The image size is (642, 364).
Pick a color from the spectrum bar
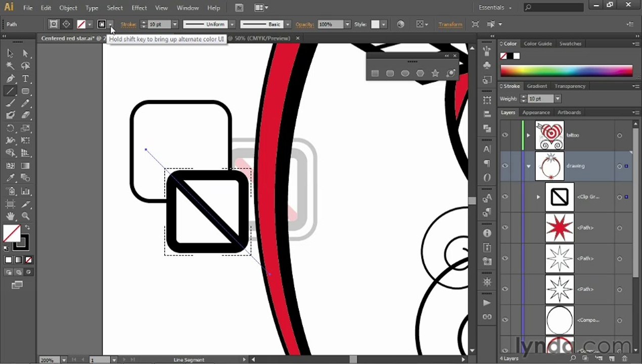coord(566,71)
